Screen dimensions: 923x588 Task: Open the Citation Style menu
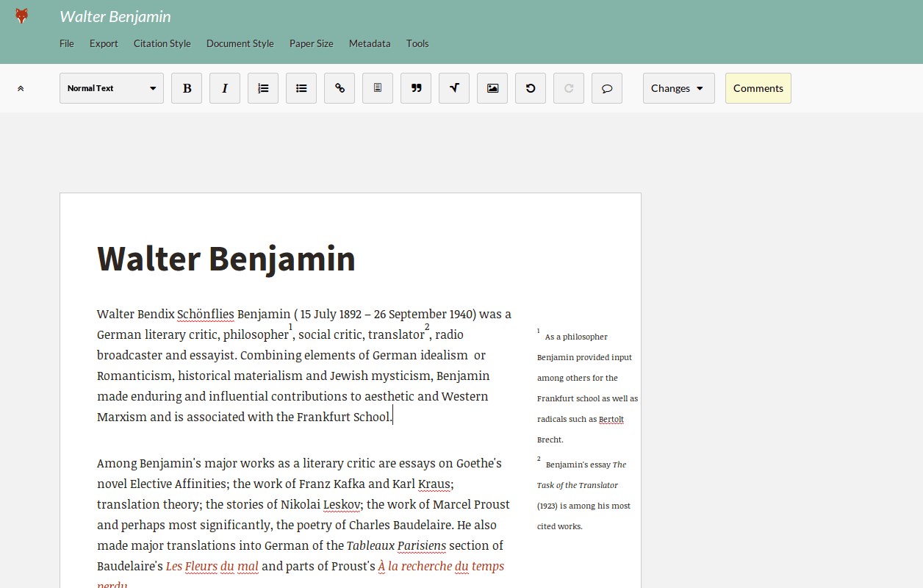point(162,43)
